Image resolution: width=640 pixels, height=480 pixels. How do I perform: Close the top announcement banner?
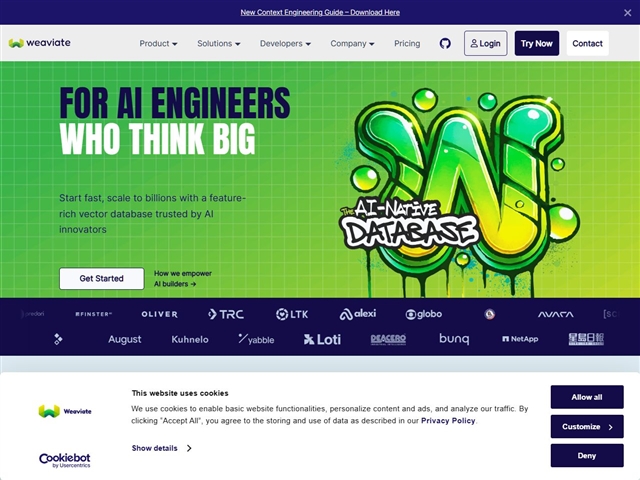tap(627, 12)
